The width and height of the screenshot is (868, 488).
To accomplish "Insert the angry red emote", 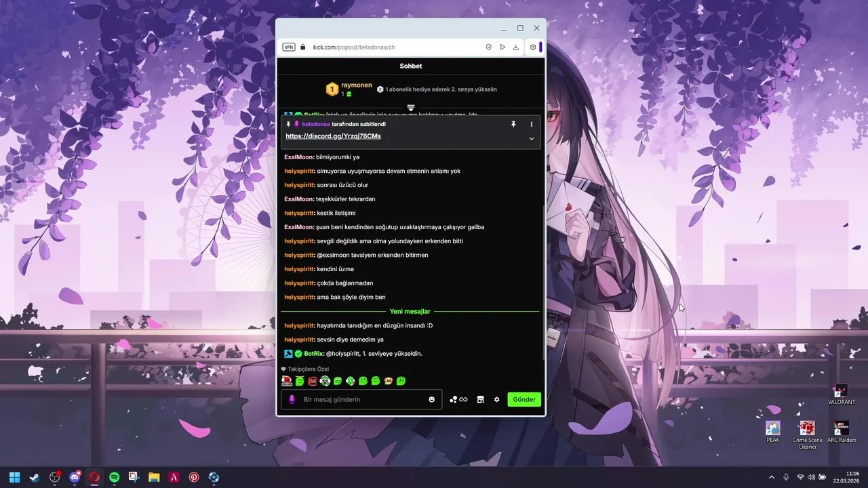I will [x=313, y=381].
